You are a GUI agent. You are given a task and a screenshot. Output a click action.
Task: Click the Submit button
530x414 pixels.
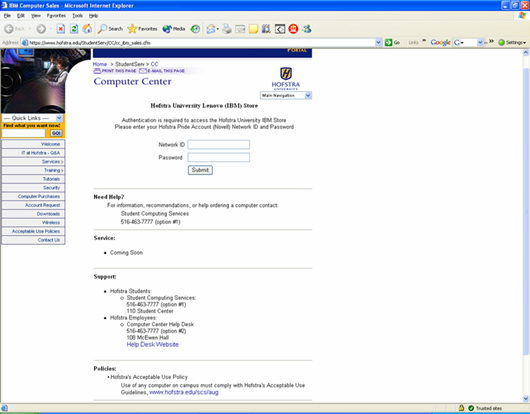tap(200, 170)
